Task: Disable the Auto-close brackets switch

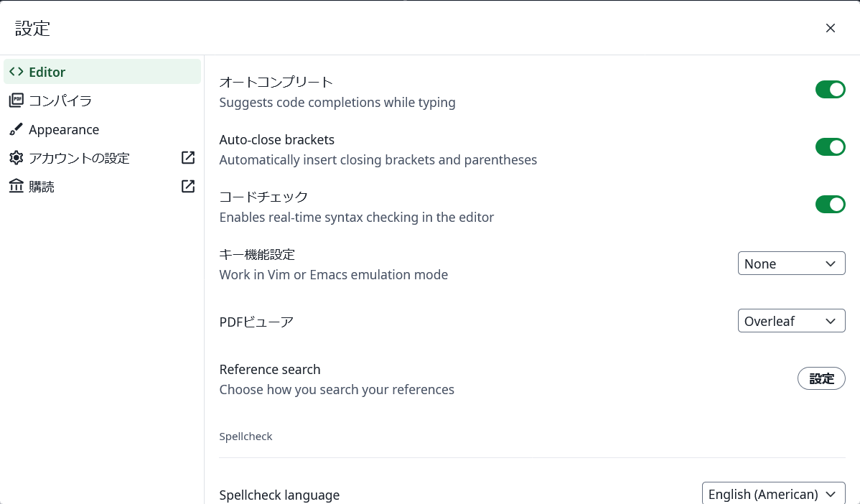Action: pos(830,147)
